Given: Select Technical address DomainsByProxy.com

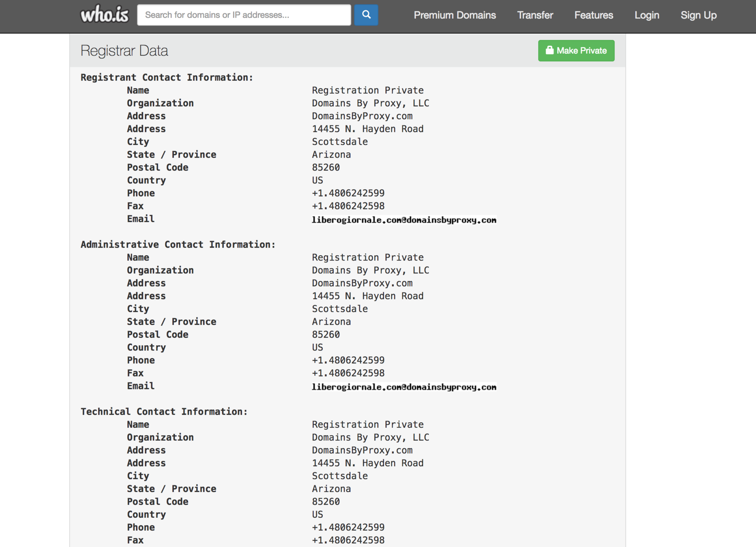Looking at the screenshot, I should click(x=362, y=450).
